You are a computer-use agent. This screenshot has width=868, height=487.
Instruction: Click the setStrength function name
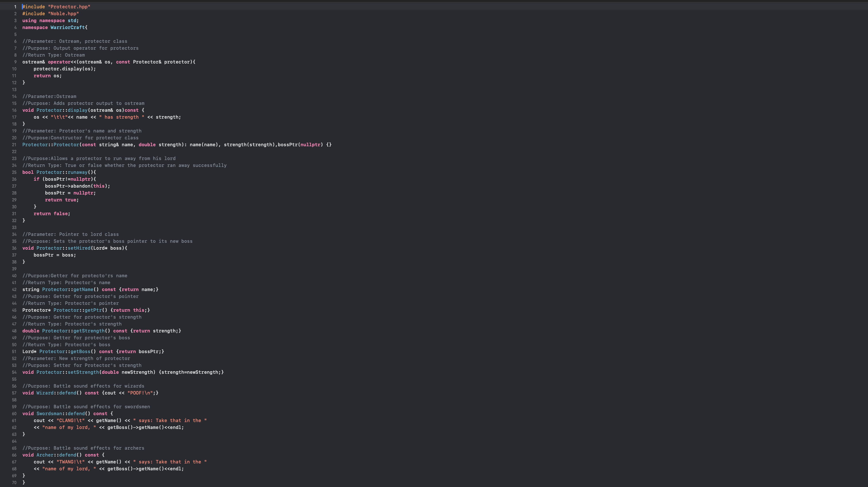[83, 372]
